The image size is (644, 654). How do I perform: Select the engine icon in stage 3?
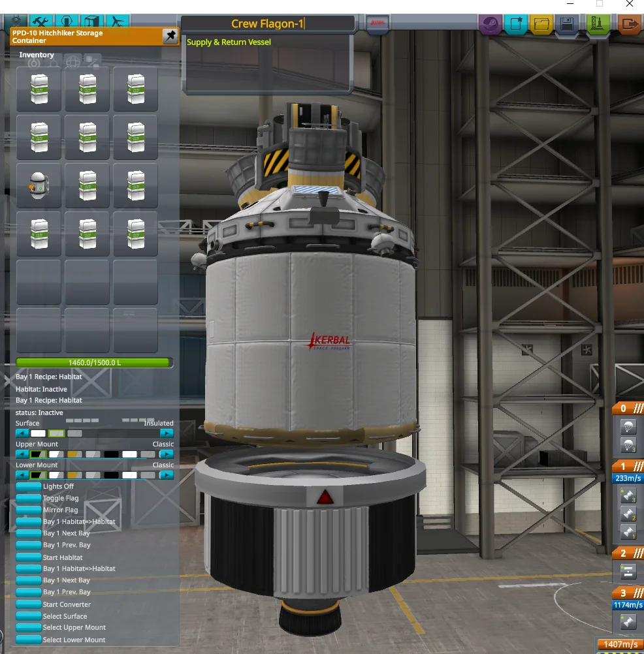point(628,622)
